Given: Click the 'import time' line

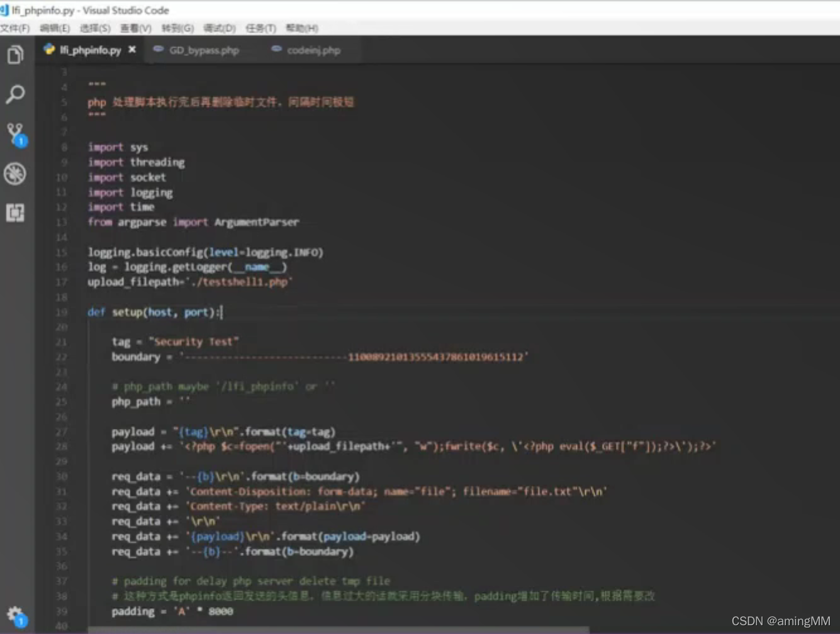Looking at the screenshot, I should click(x=121, y=207).
